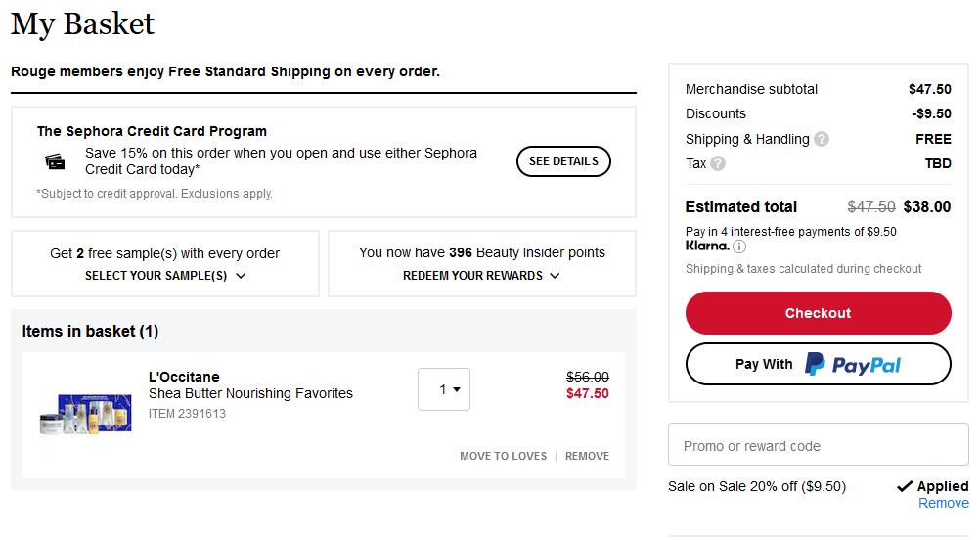This screenshot has width=980, height=540.
Task: Click the Applied checkmark icon
Action: tap(905, 486)
